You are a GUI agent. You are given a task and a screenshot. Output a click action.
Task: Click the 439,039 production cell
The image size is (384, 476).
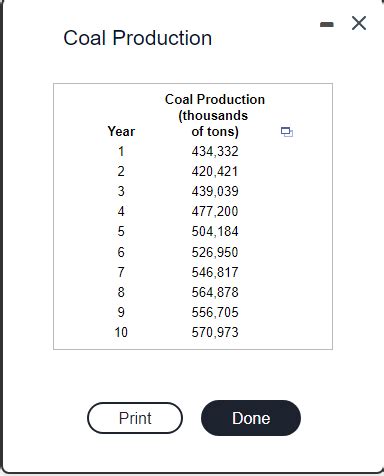[x=215, y=191]
